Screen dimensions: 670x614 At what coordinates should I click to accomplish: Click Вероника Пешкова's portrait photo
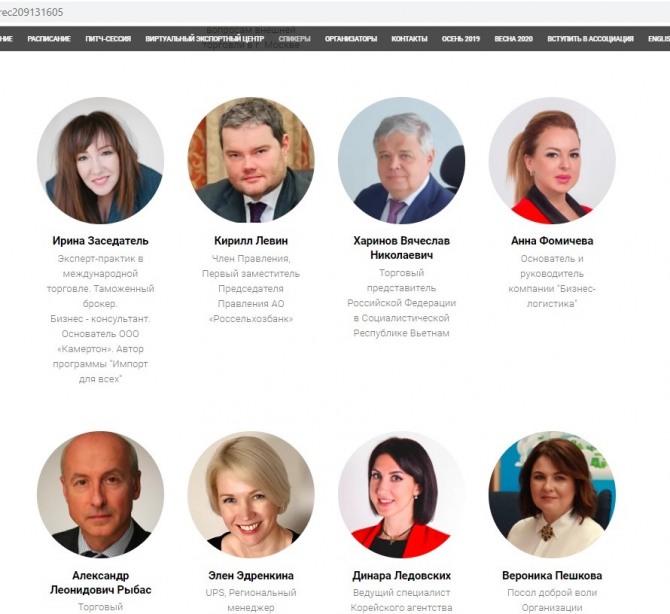point(552,495)
